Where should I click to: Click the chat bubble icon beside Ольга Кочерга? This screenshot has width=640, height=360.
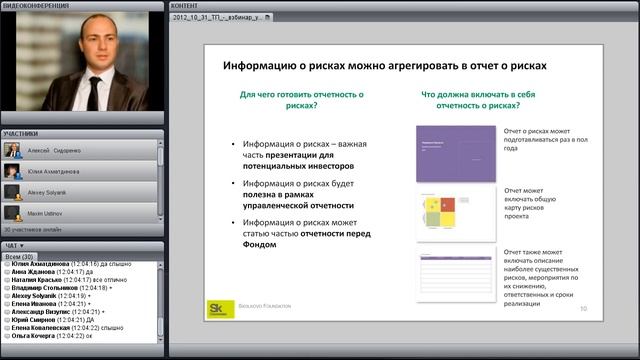7,336
